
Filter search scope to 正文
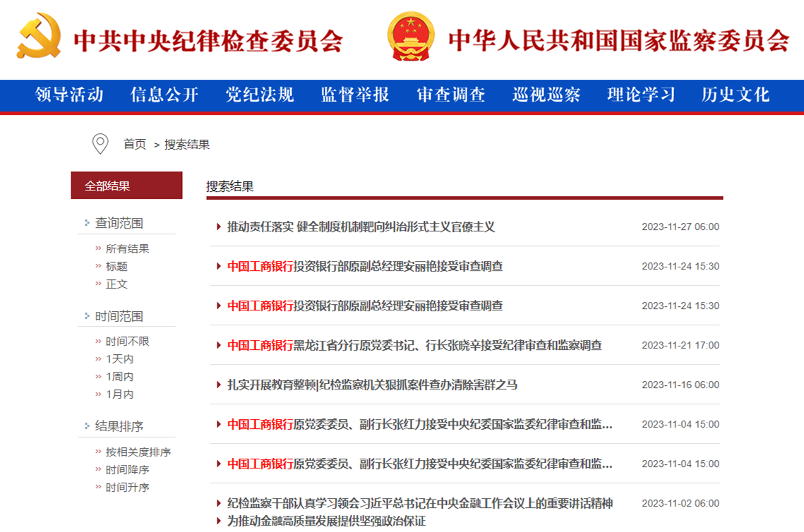click(116, 284)
